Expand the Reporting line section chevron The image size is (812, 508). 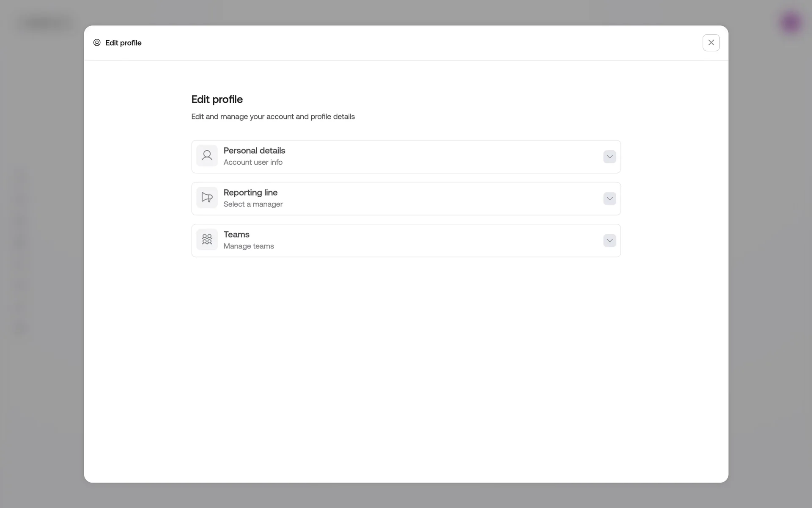click(x=609, y=199)
